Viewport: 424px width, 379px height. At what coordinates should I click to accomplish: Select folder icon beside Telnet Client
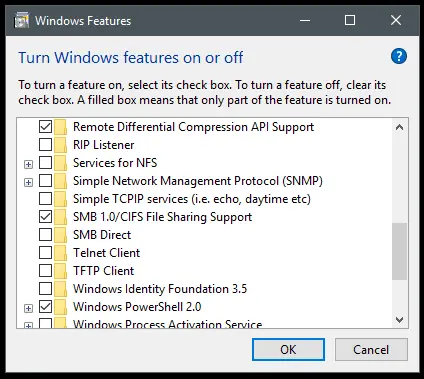pyautogui.click(x=60, y=253)
